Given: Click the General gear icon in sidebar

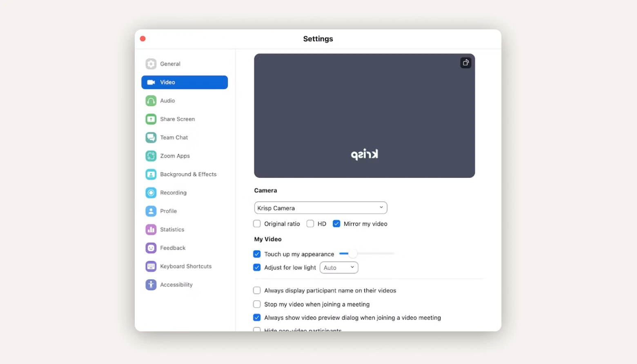Looking at the screenshot, I should [151, 64].
